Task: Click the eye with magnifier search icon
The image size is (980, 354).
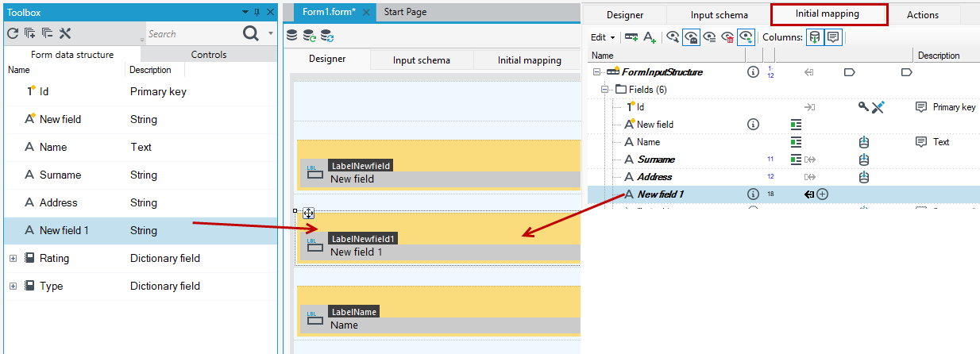Action: coord(673,37)
